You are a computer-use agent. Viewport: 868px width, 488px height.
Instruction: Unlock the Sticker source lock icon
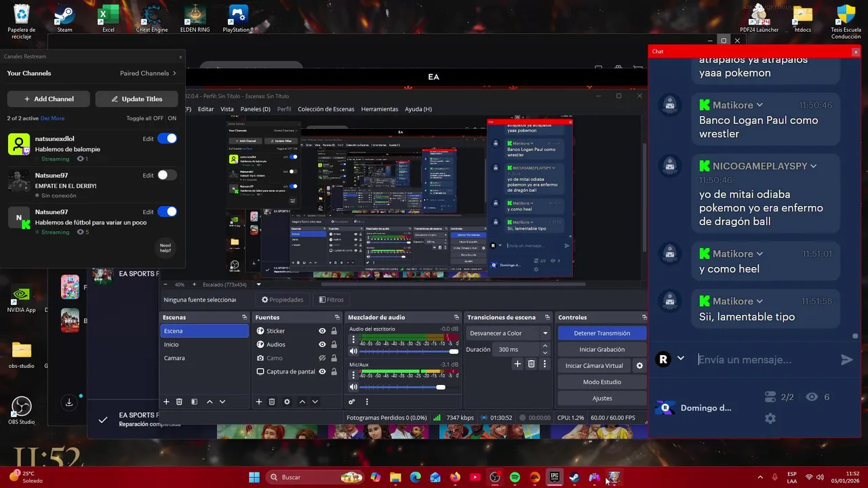334,331
